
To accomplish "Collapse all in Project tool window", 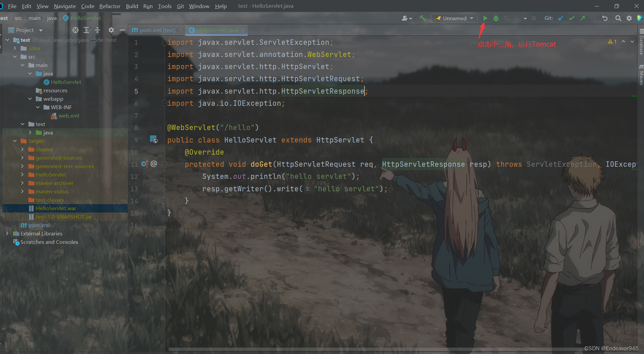I will tap(97, 30).
